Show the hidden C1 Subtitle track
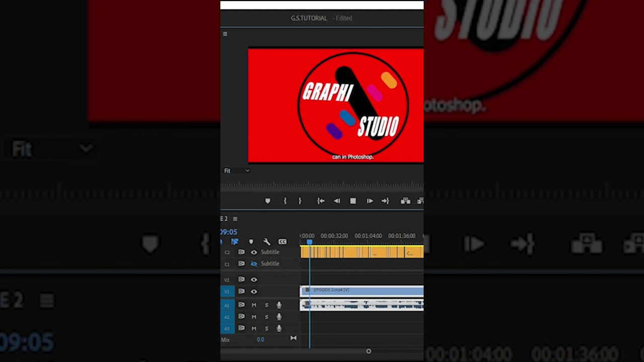 (x=254, y=264)
